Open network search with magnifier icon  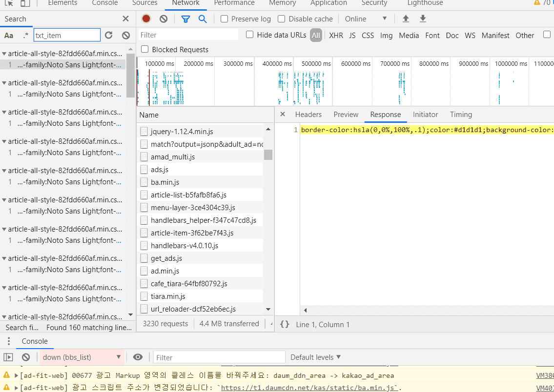(202, 19)
